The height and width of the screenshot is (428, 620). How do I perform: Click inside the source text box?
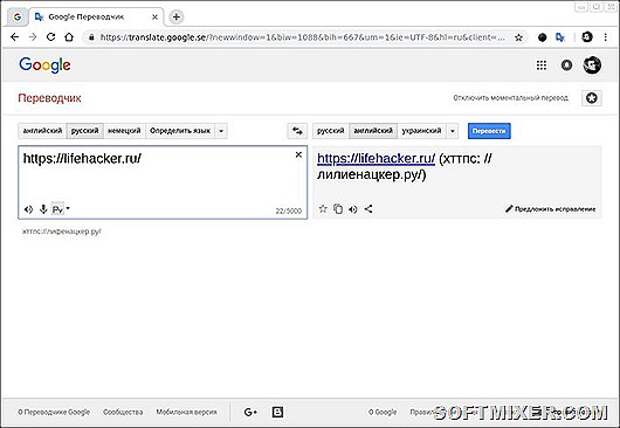163,182
